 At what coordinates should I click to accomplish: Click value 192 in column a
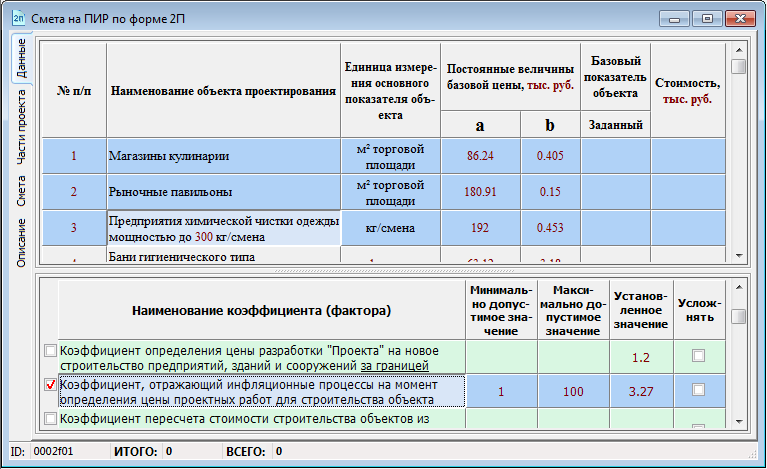pyautogui.click(x=480, y=228)
